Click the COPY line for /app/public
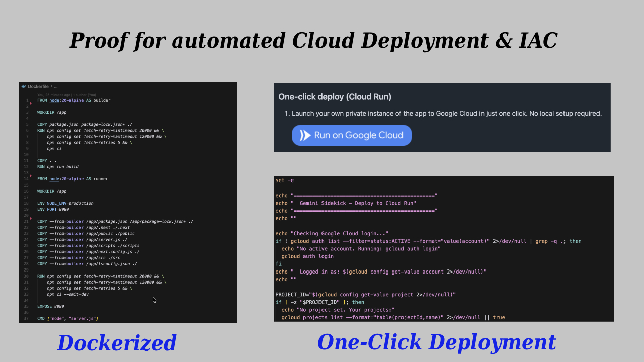 tap(86, 234)
